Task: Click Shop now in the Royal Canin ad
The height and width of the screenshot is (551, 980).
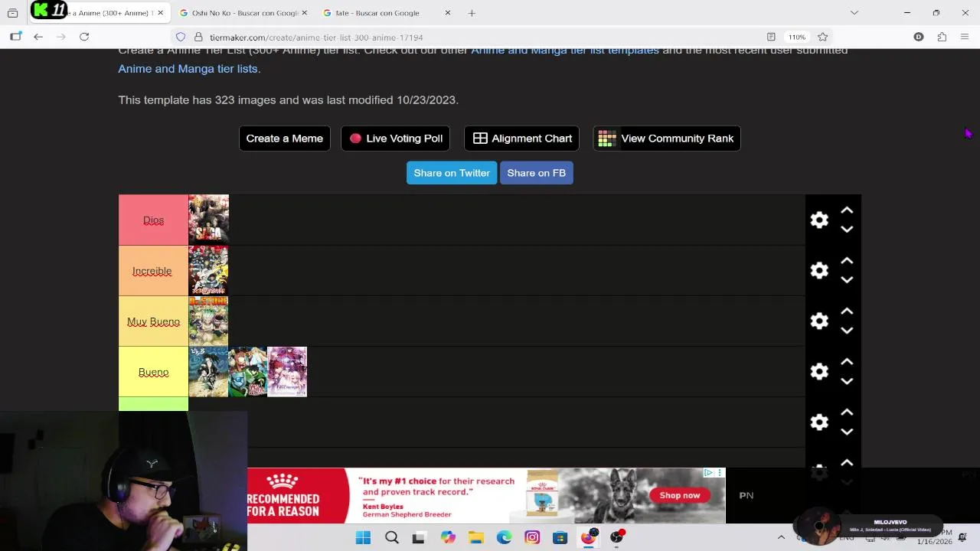Action: 680,495
